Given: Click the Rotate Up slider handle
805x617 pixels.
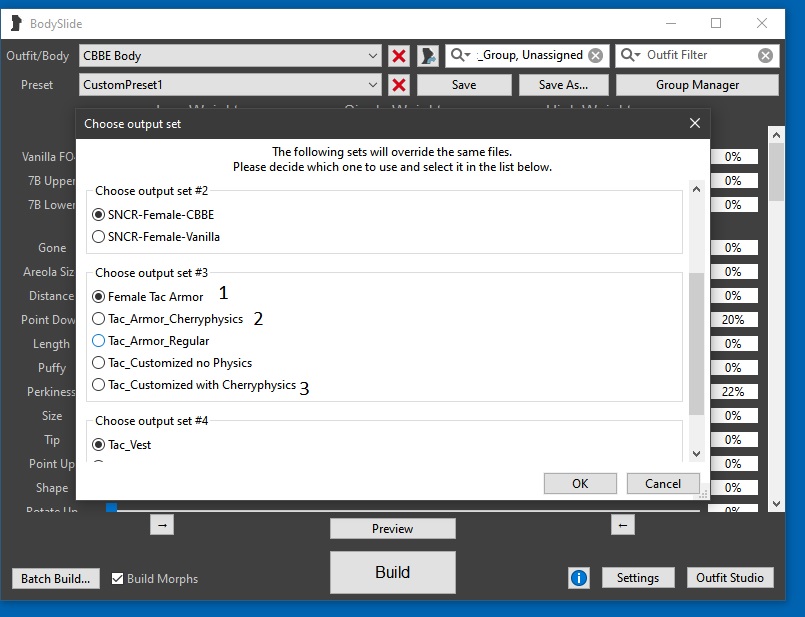Looking at the screenshot, I should click(x=112, y=509).
